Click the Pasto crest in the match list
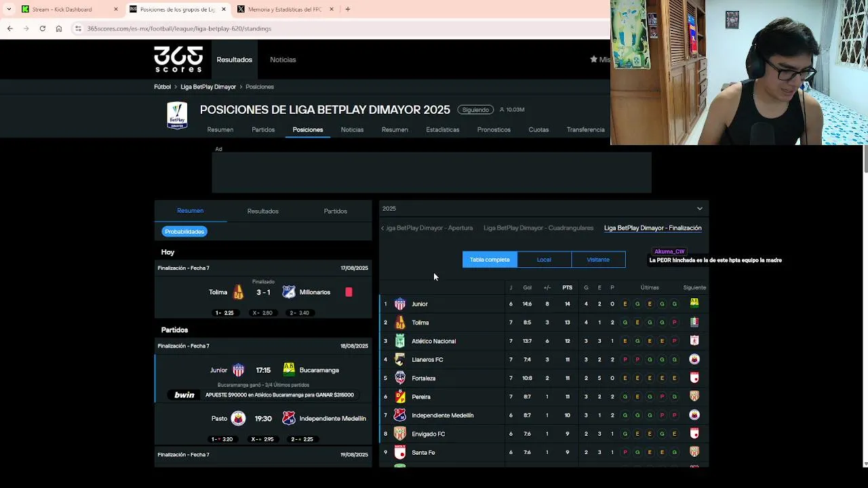Image resolution: width=868 pixels, height=488 pixels. pyautogui.click(x=238, y=418)
